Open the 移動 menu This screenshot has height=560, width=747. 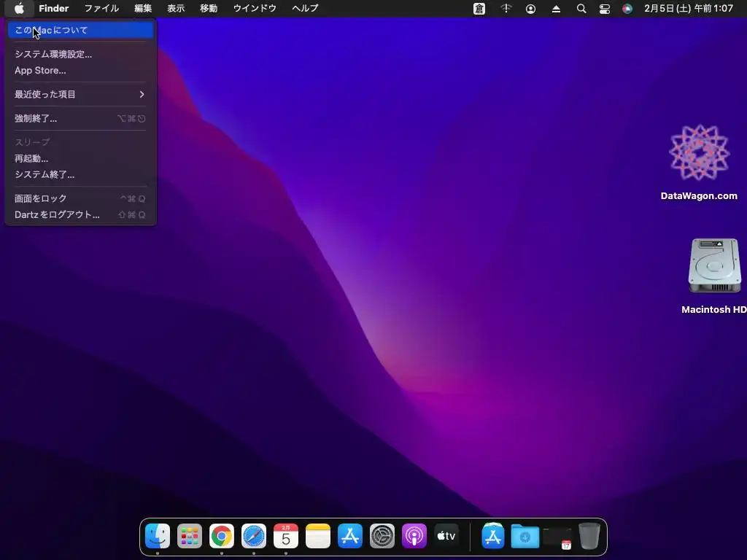coord(209,8)
